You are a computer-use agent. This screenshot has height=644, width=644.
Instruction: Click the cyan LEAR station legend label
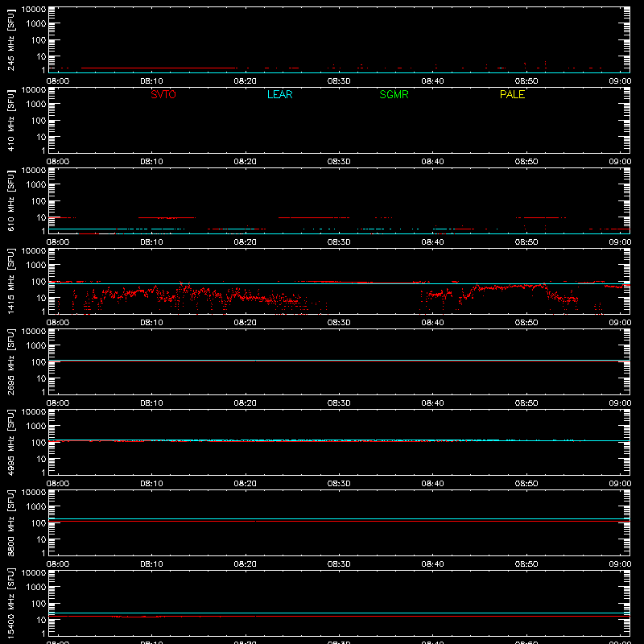click(279, 94)
